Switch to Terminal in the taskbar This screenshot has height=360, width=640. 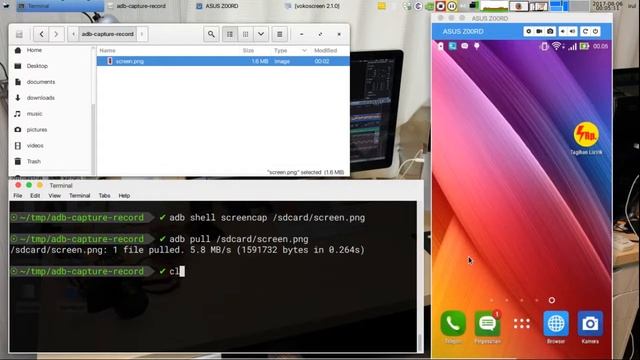(x=60, y=6)
